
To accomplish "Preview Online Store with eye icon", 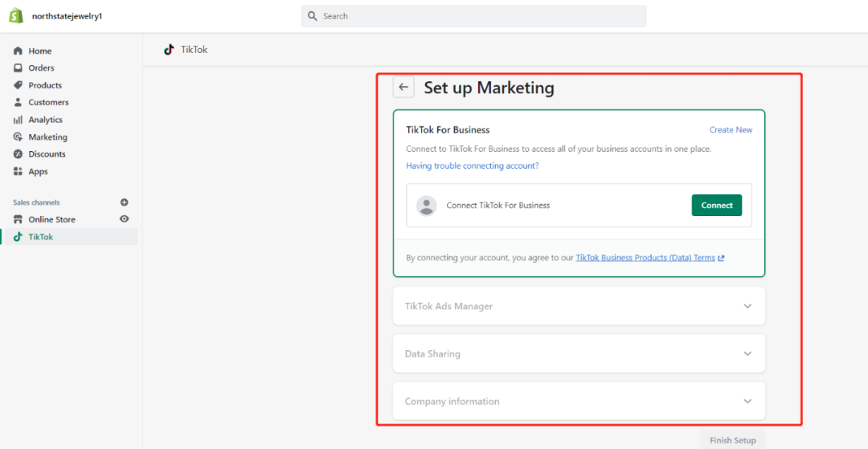I will point(125,219).
